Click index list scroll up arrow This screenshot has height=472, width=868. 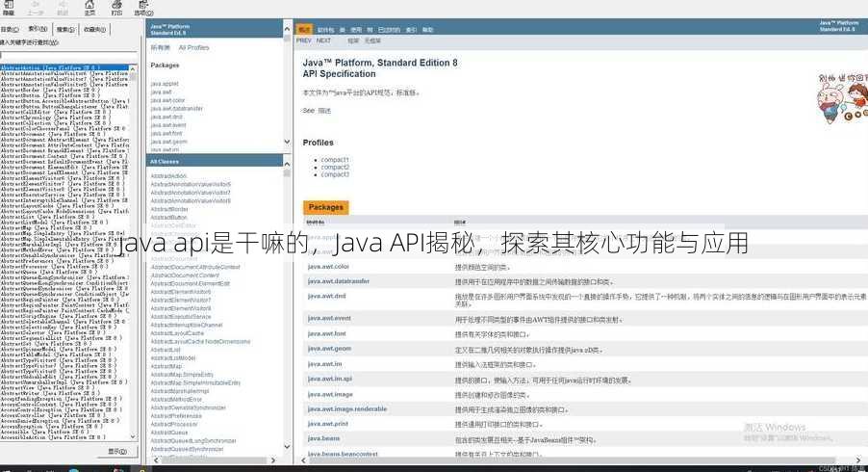(133, 68)
